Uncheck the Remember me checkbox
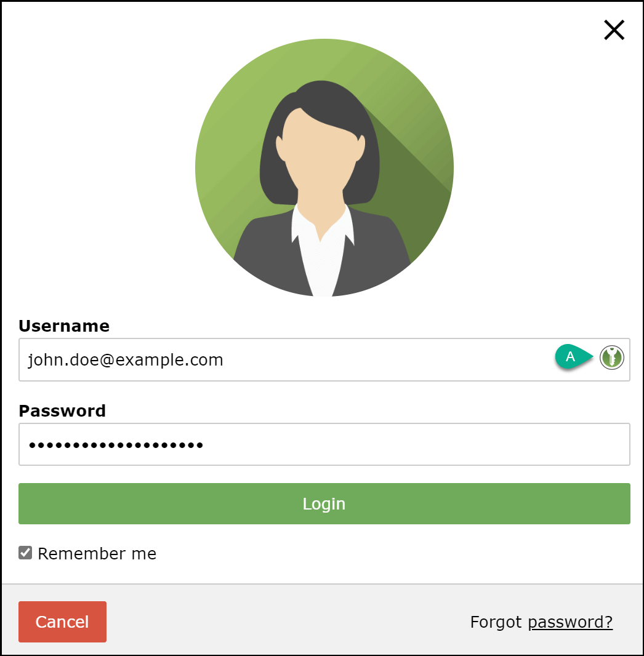Image resolution: width=644 pixels, height=656 pixels. (25, 553)
